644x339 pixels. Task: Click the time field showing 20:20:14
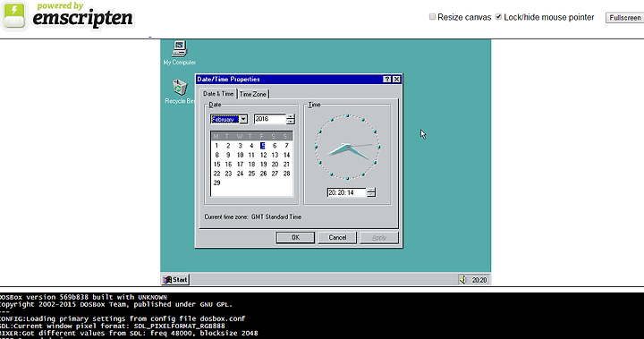coord(347,192)
